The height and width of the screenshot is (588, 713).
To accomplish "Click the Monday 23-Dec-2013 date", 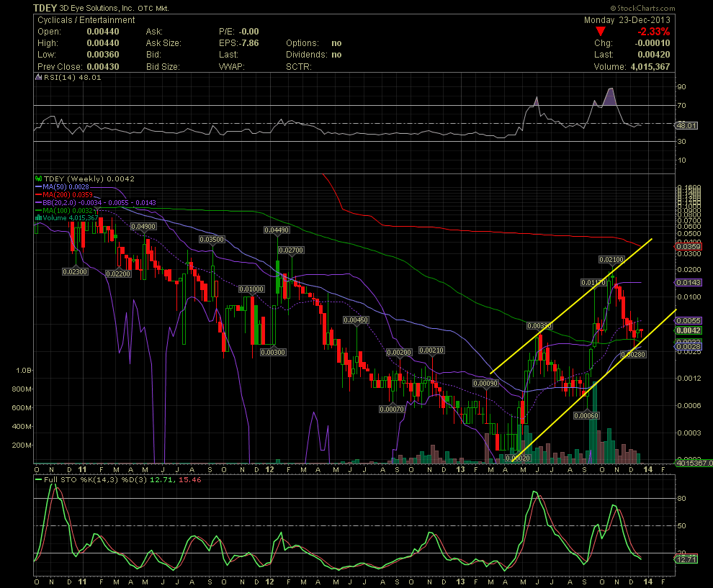I will tap(627, 20).
